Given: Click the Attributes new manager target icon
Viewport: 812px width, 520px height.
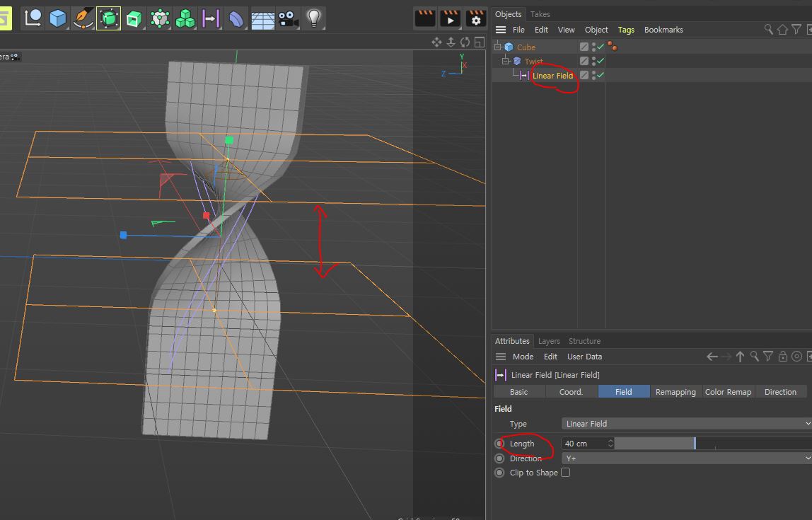Looking at the screenshot, I should [797, 357].
